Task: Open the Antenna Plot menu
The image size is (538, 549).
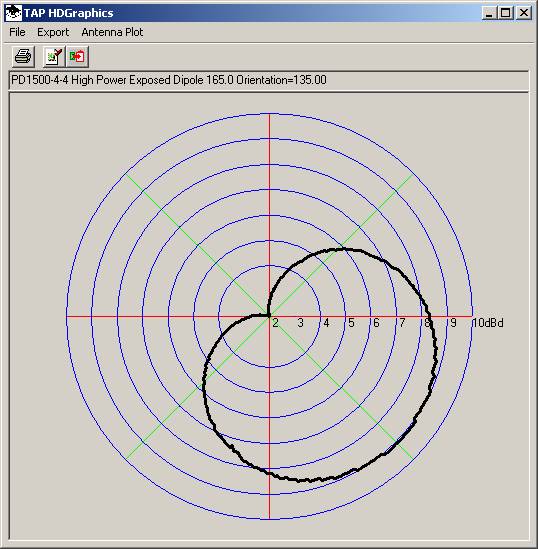Action: click(x=112, y=32)
